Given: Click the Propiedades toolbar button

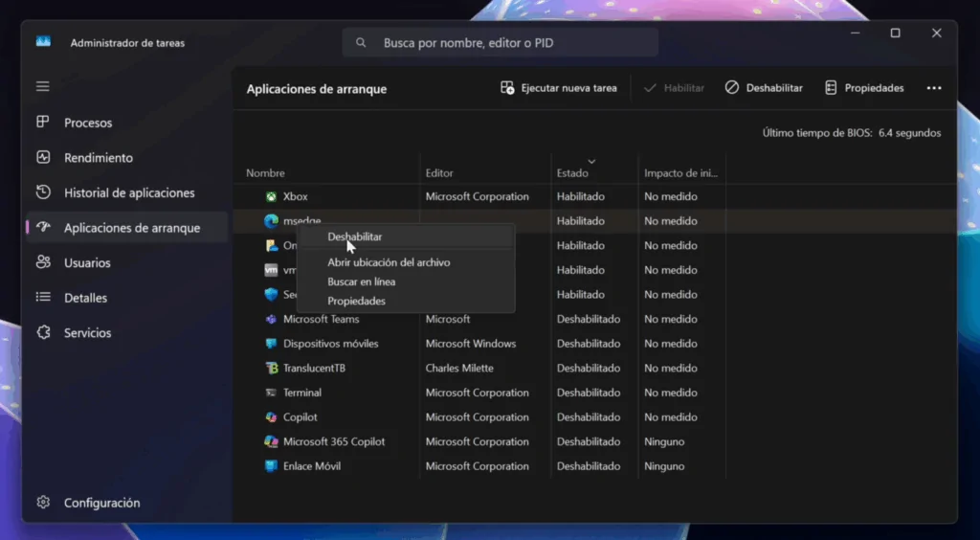Looking at the screenshot, I should (864, 88).
